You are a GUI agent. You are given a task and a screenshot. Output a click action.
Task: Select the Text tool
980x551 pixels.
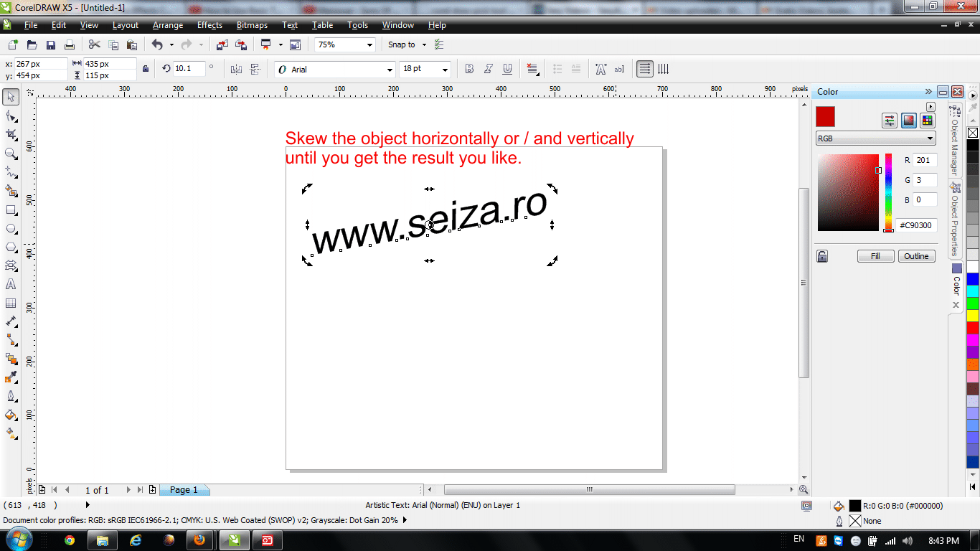click(11, 284)
